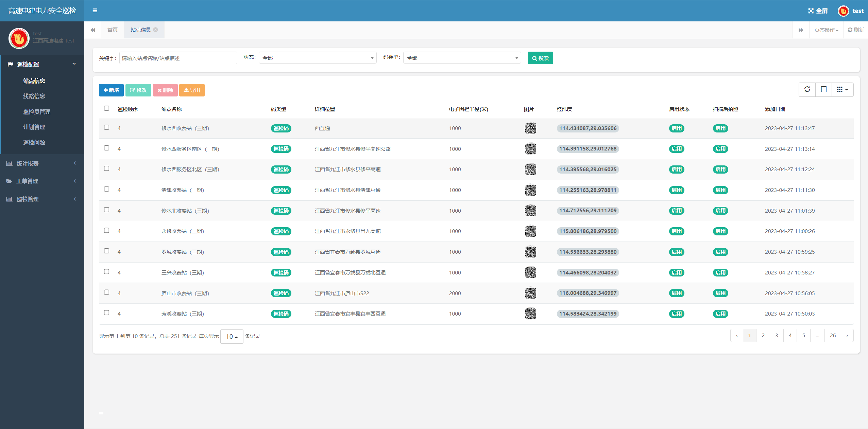Image resolution: width=868 pixels, height=429 pixels.
Task: Click the keyword input field
Action: (x=178, y=58)
